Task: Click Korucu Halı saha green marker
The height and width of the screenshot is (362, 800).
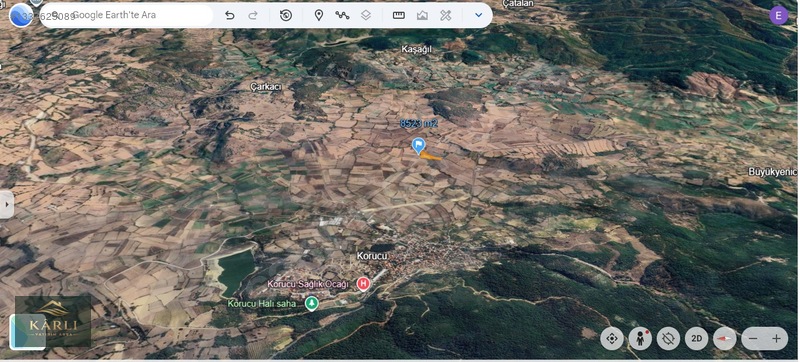Action: 311,304
